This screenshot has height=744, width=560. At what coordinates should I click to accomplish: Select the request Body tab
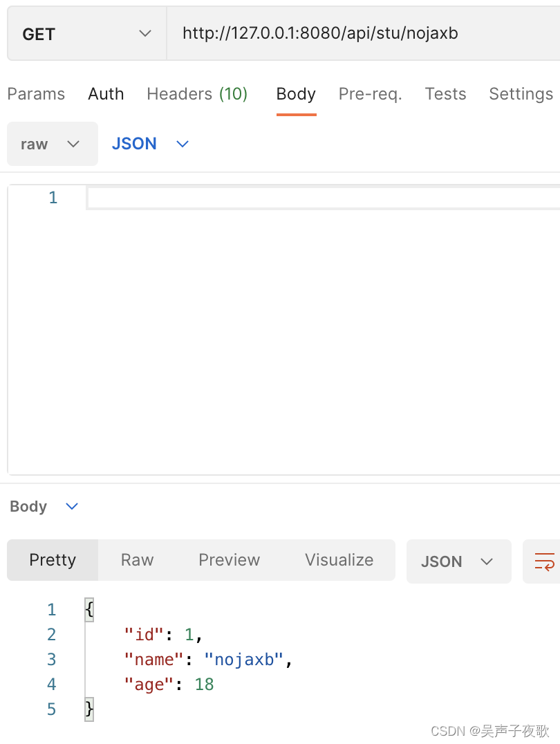[296, 94]
